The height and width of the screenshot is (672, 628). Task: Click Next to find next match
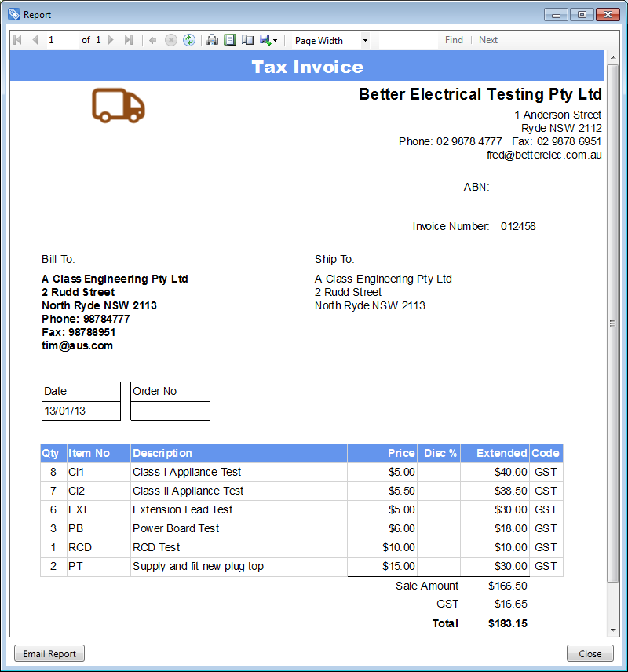(x=488, y=40)
